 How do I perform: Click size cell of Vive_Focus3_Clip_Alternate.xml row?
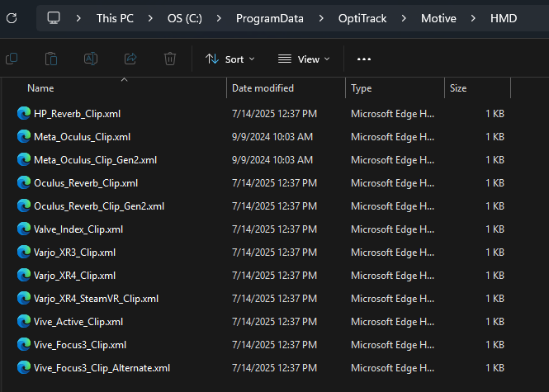495,368
